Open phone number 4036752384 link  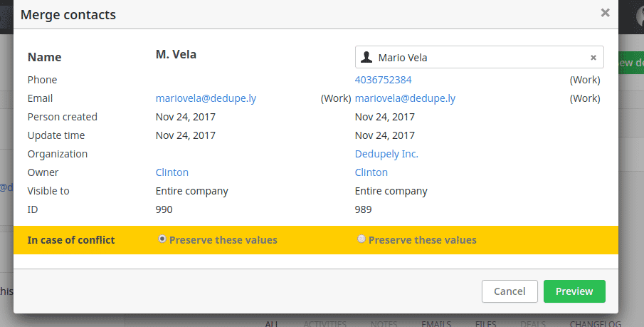click(x=383, y=80)
